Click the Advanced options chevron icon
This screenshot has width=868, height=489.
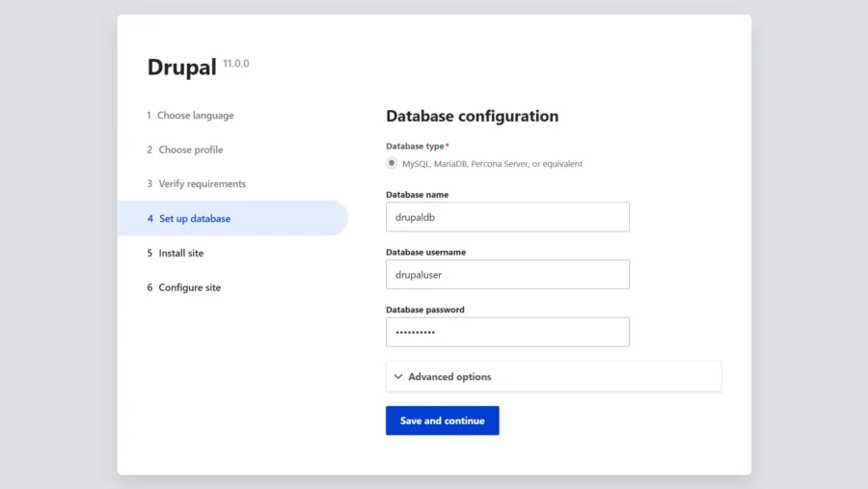[x=398, y=376]
